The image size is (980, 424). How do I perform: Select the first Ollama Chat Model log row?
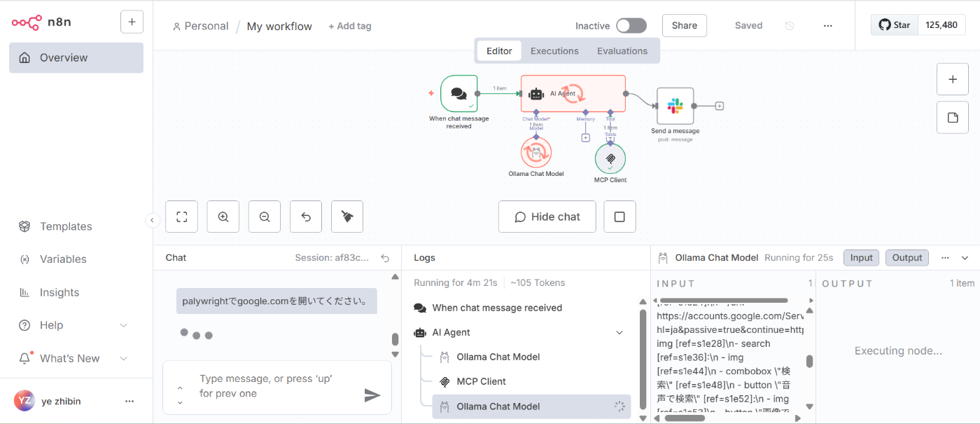[x=531, y=357]
